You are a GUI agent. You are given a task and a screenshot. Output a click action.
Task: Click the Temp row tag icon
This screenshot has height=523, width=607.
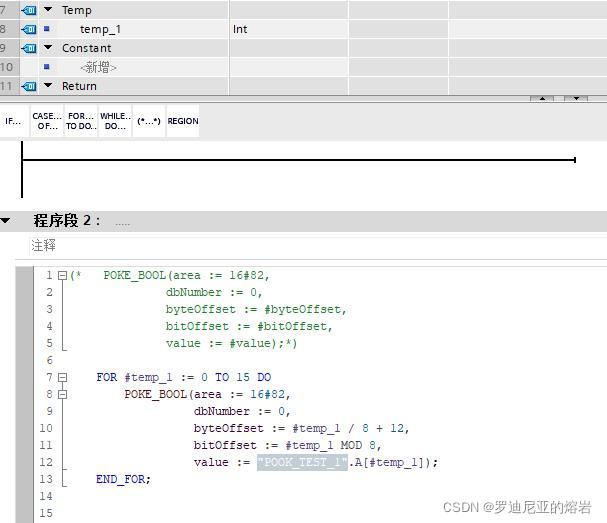point(29,10)
